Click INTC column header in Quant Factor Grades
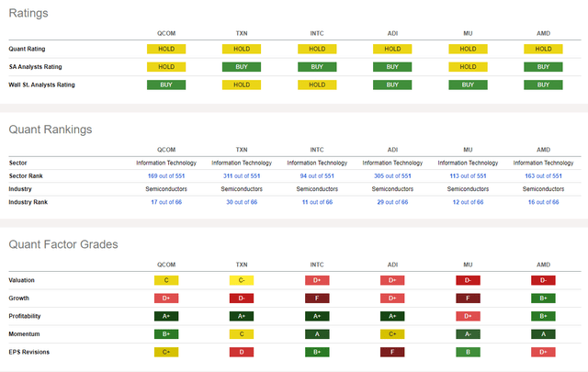Viewport: 588px width, 372px height. coord(317,265)
